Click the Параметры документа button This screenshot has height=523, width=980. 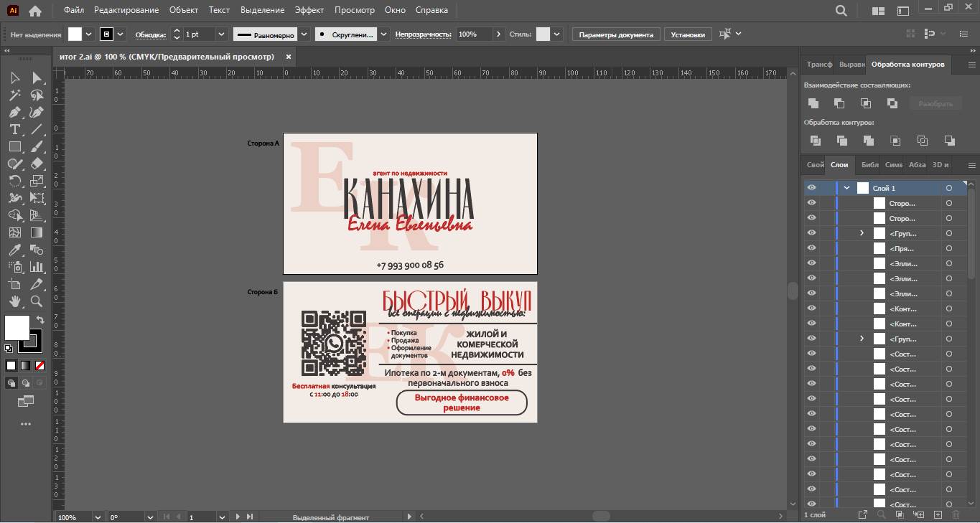click(x=616, y=34)
